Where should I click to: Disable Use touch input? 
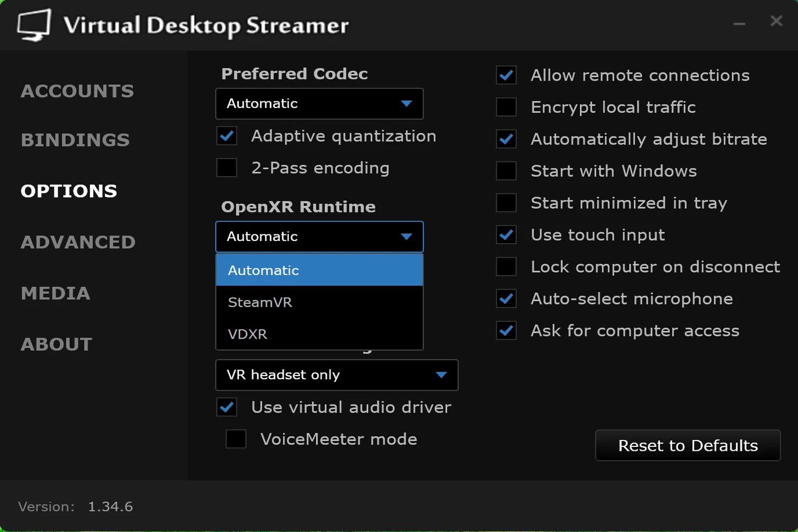(x=506, y=235)
